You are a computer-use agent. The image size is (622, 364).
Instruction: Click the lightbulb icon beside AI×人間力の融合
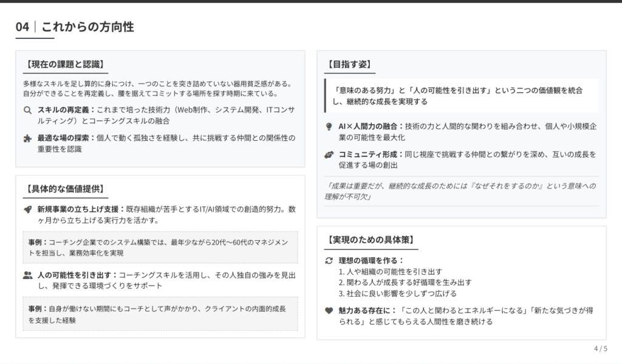329,126
